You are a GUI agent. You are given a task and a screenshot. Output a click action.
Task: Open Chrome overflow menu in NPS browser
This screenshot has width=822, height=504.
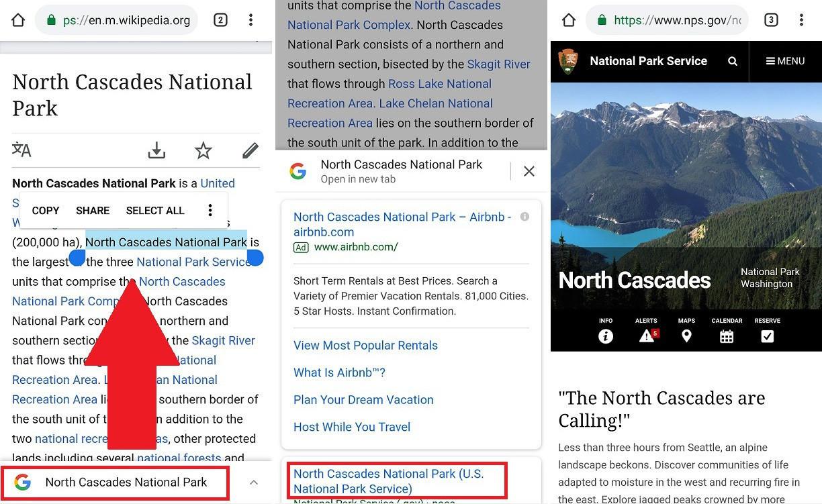pyautogui.click(x=801, y=20)
